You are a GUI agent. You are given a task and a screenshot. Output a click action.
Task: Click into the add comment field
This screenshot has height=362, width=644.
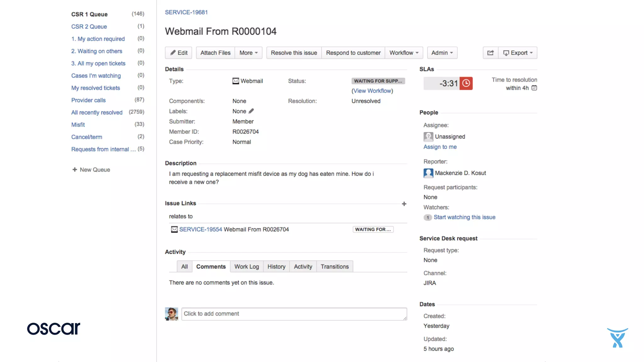294,314
